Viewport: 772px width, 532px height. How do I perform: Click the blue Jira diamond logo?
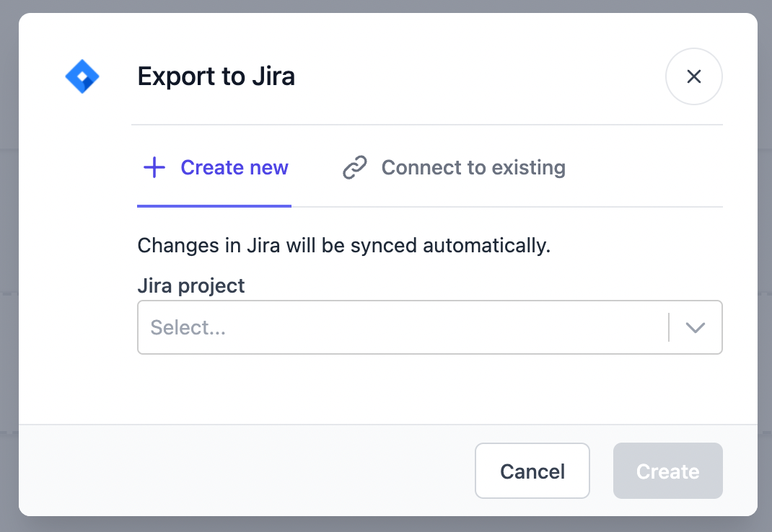click(x=82, y=76)
